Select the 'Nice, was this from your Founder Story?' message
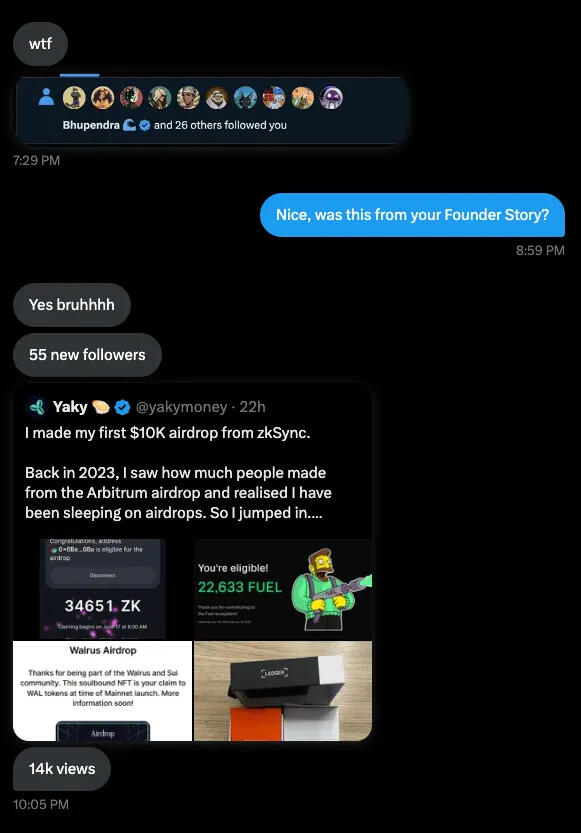The image size is (581, 833). pyautogui.click(x=412, y=215)
